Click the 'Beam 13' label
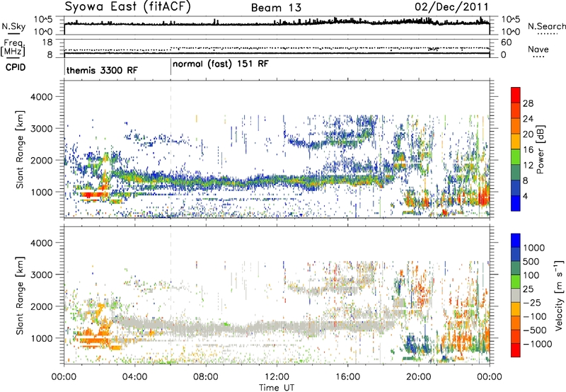Viewport: 566px width, 392px height. point(276,8)
